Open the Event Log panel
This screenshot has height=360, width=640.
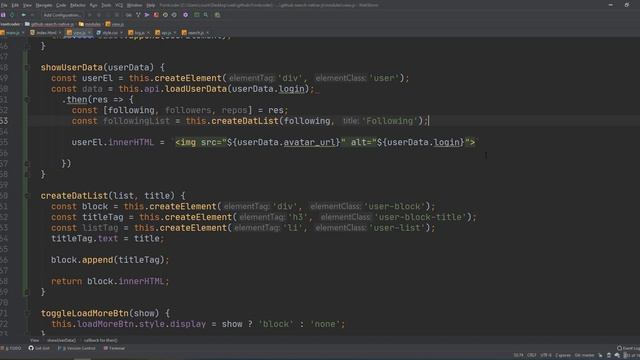pos(629,348)
